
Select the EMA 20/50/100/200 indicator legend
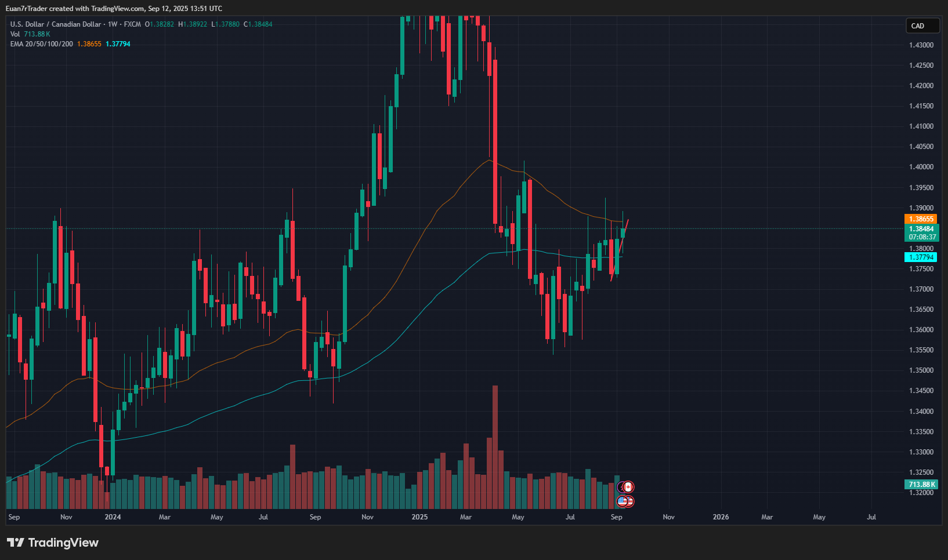42,44
